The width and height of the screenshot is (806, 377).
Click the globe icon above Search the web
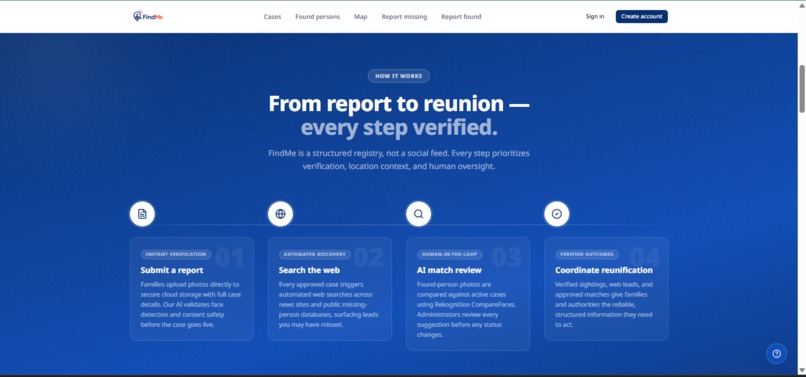click(280, 214)
